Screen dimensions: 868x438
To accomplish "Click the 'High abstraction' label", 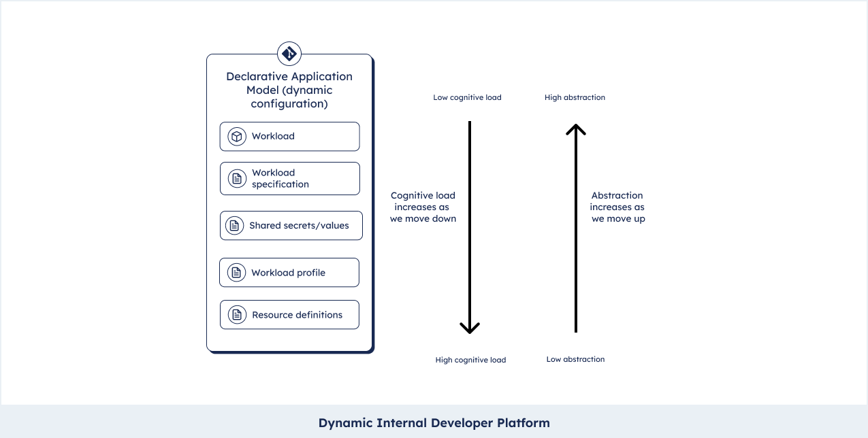I will coord(575,97).
